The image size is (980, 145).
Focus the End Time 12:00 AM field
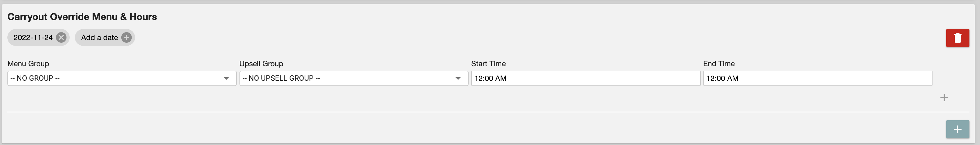(x=817, y=78)
